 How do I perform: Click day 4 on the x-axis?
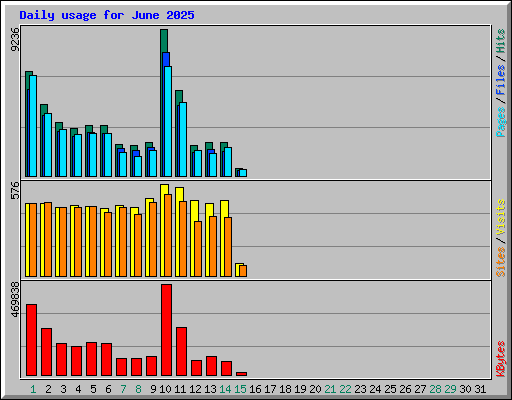click(x=78, y=389)
